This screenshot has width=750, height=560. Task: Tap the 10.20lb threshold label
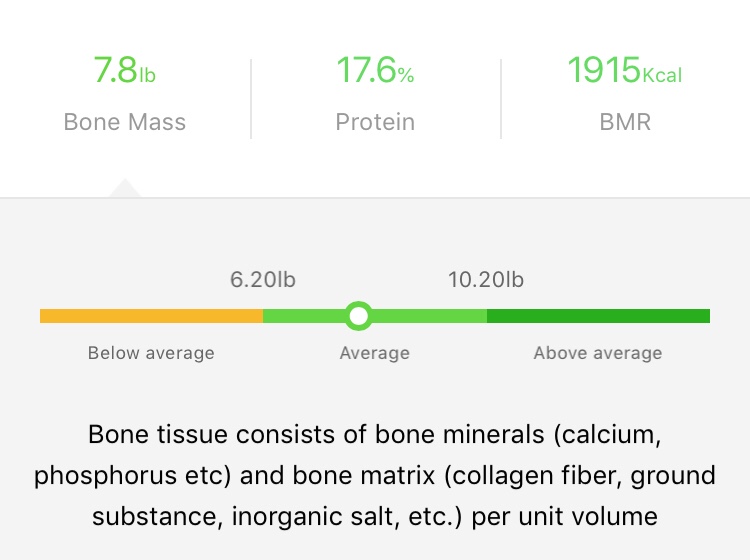tap(486, 279)
